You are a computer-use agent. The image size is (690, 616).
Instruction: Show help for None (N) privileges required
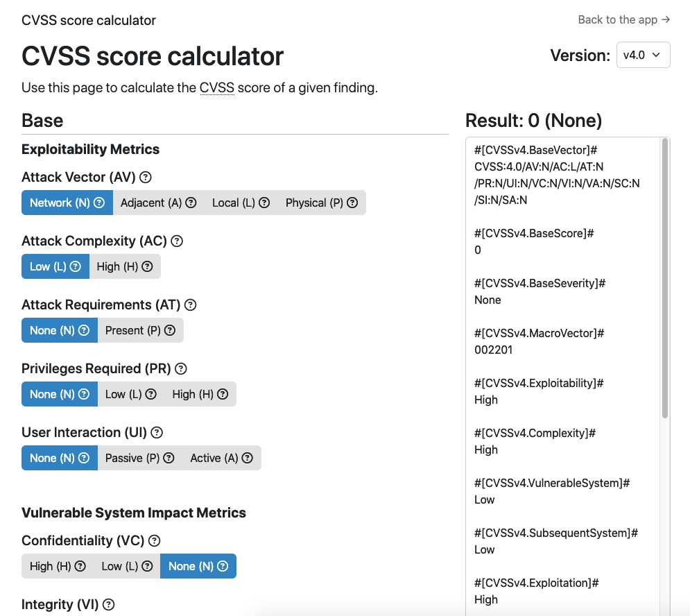click(84, 394)
